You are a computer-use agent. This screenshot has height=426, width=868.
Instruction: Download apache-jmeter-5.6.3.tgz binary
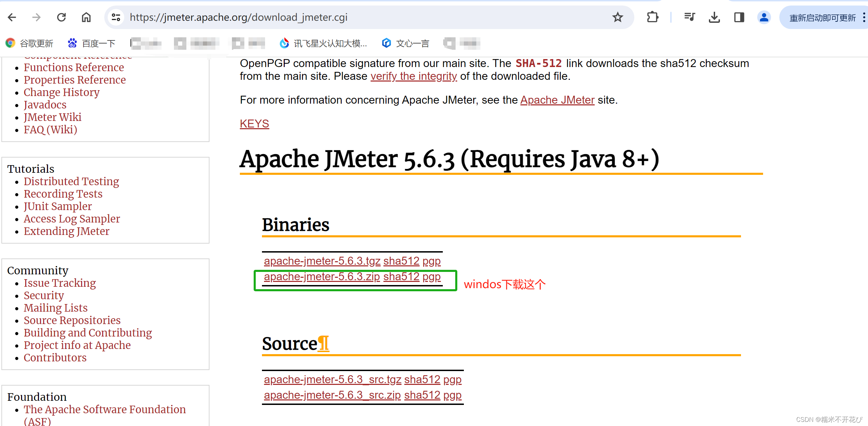(322, 261)
